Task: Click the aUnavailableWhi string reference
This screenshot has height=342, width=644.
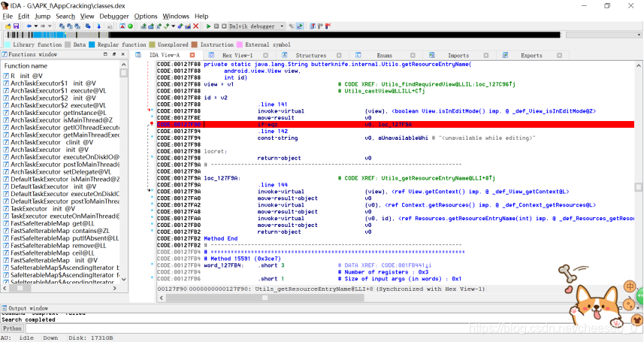Action: [x=403, y=138]
